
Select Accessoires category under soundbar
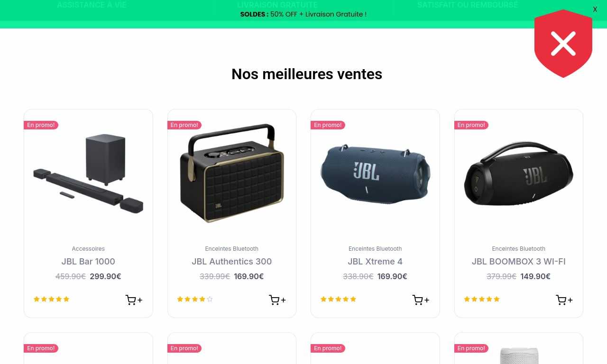88,249
